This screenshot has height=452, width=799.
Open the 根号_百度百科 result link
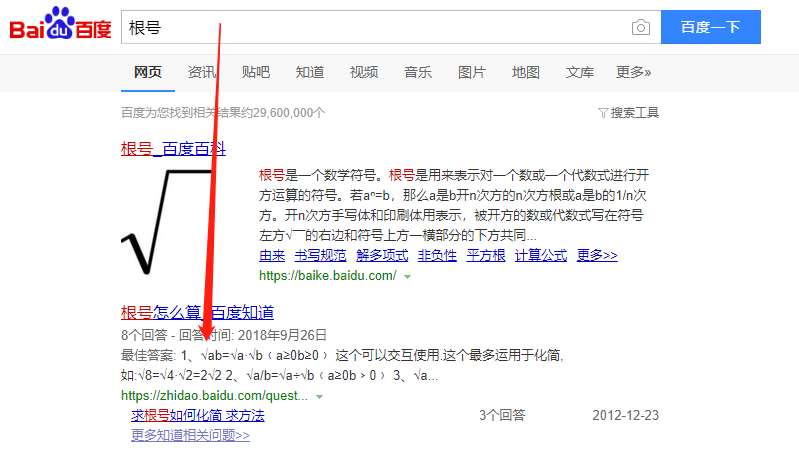173,149
